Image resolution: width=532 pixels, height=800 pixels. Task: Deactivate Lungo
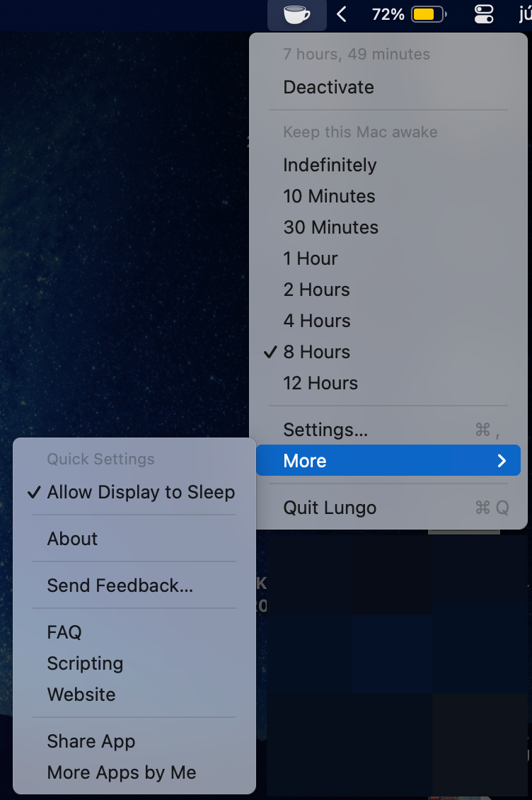[x=388, y=87]
